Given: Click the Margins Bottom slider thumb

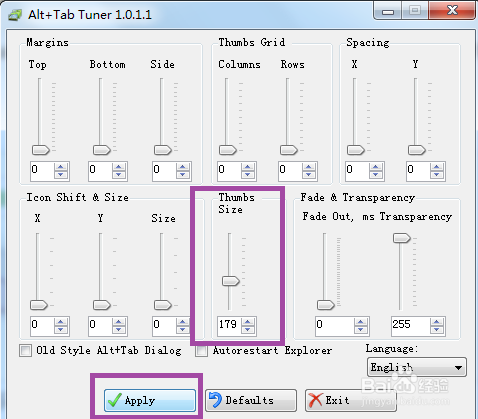Looking at the screenshot, I should 102,150.
